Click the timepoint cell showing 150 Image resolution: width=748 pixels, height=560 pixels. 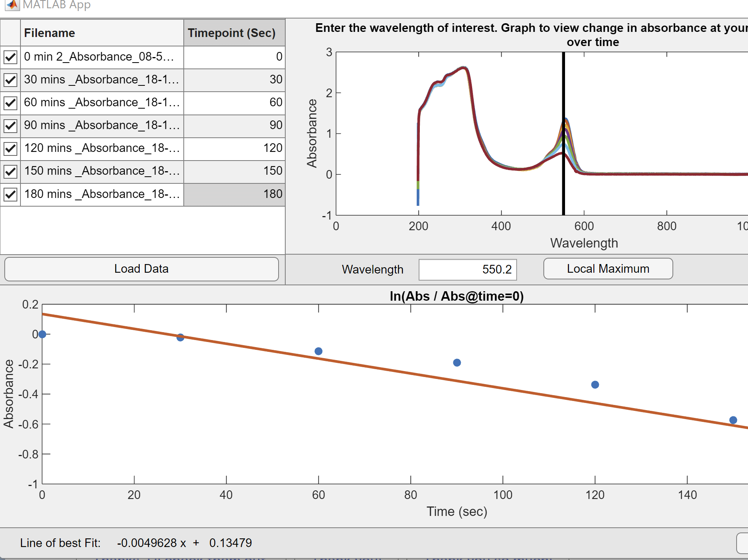[234, 171]
